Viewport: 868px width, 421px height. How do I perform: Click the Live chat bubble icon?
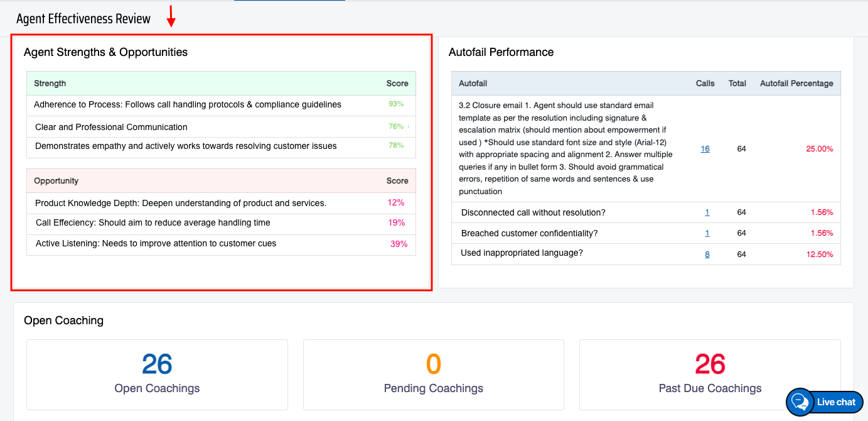800,402
